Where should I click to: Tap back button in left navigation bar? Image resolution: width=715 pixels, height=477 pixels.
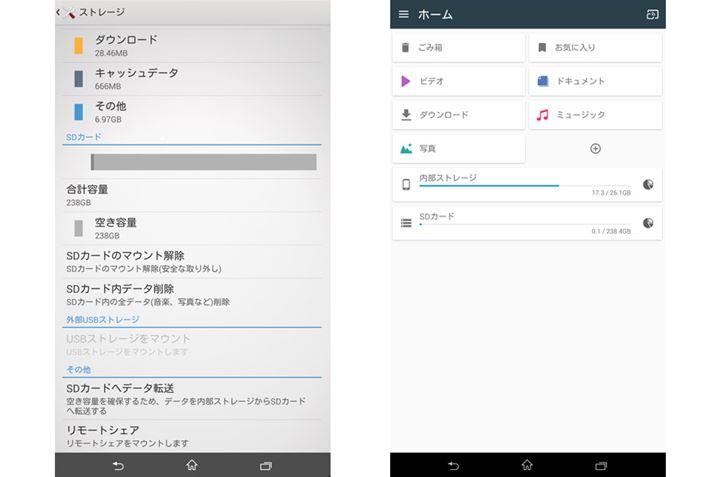pos(118,466)
